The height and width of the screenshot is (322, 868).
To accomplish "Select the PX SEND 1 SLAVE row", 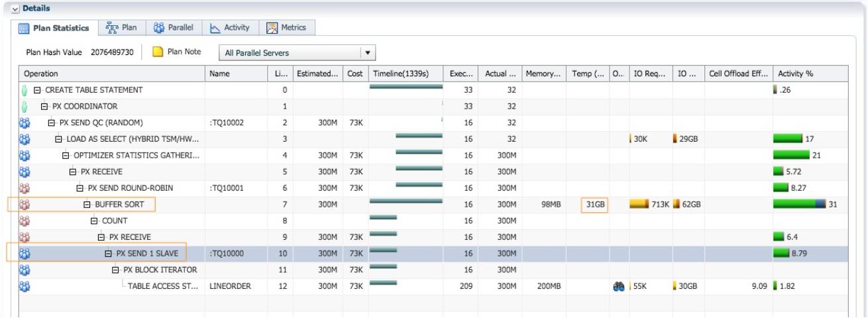I will (433, 253).
